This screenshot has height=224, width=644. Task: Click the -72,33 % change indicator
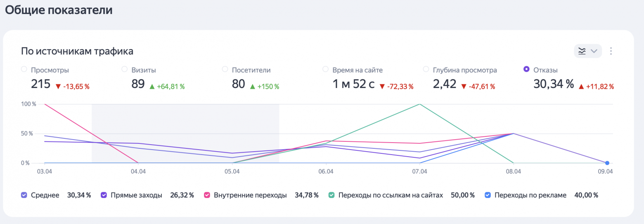tap(396, 87)
